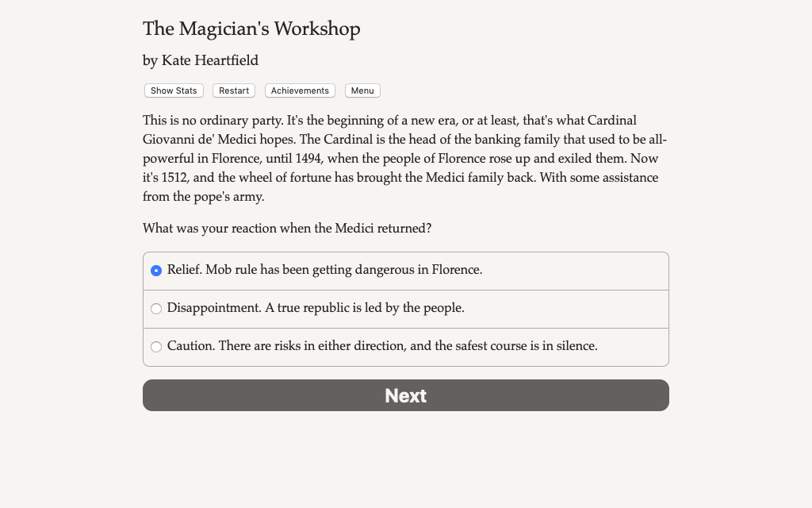The height and width of the screenshot is (508, 812).
Task: Click the empty radio beside Disappointment
Action: pos(156,308)
